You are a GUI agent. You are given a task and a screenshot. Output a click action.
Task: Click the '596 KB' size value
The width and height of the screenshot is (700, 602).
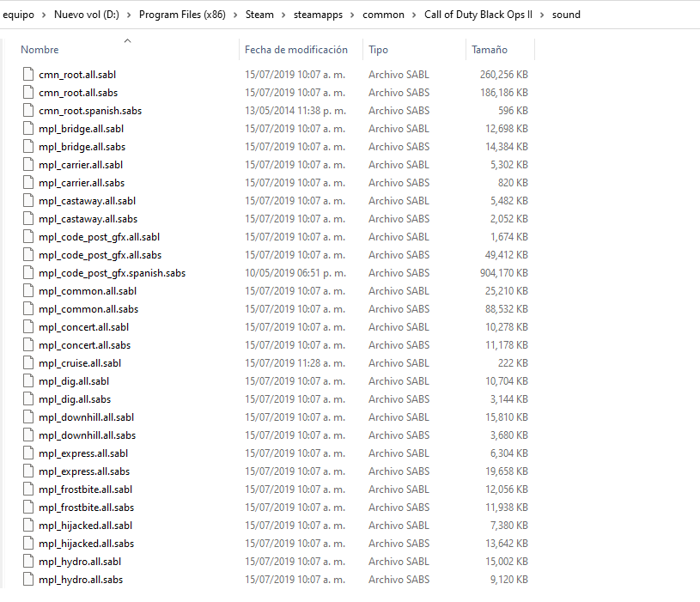pos(513,110)
